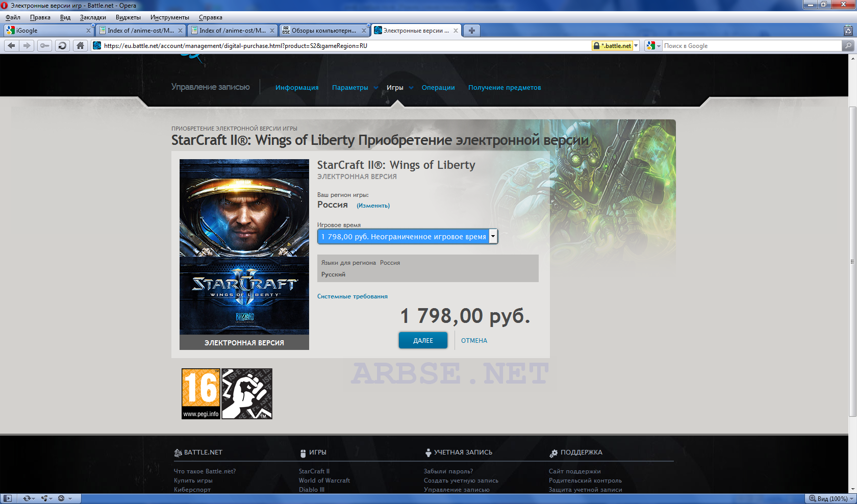Open the Информация account section
The width and height of the screenshot is (857, 504).
point(297,88)
